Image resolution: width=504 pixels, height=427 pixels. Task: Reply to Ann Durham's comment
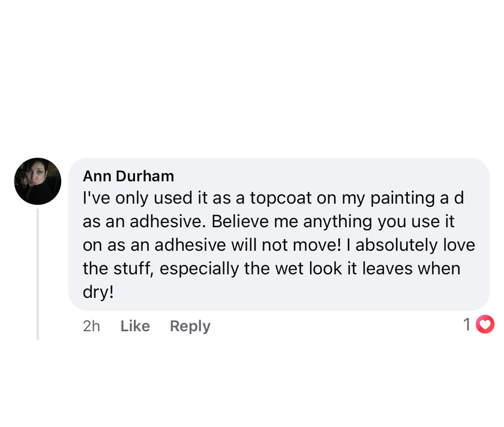(190, 326)
